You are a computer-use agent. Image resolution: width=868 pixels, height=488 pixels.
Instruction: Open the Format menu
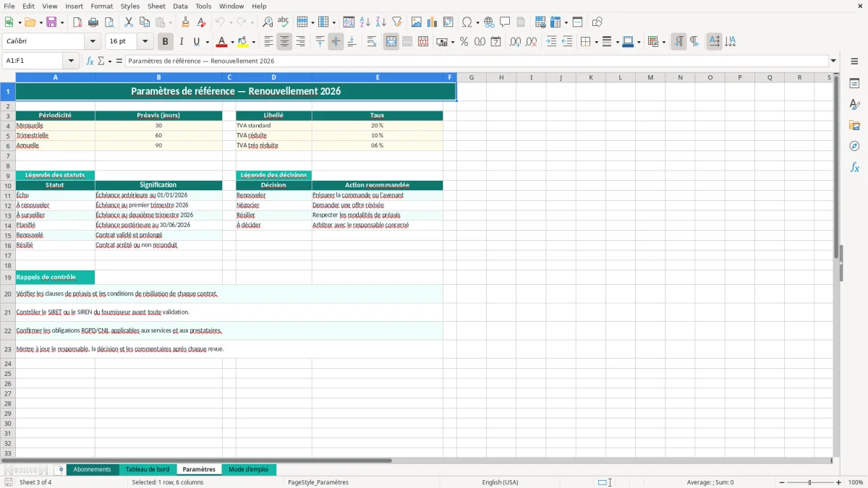pos(101,6)
